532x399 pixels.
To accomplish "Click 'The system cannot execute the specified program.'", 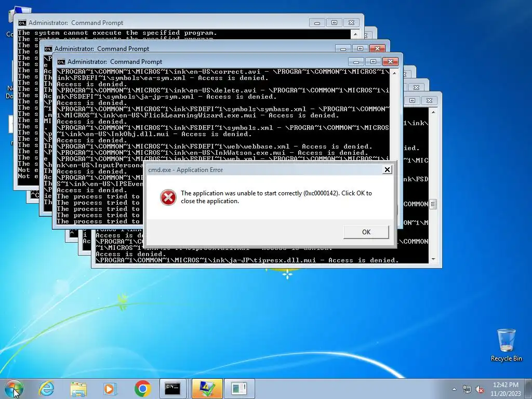I will pyautogui.click(x=117, y=33).
